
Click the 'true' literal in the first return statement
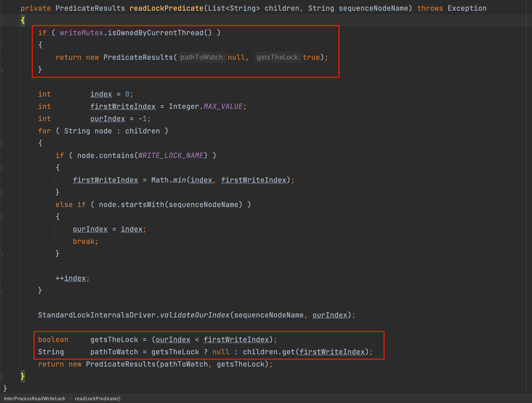(x=311, y=57)
